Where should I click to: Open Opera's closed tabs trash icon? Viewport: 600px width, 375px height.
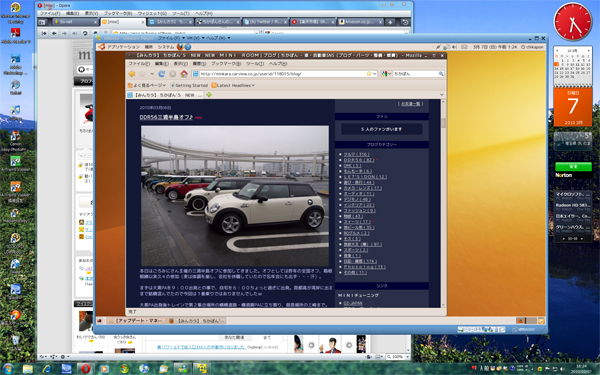[x=405, y=22]
